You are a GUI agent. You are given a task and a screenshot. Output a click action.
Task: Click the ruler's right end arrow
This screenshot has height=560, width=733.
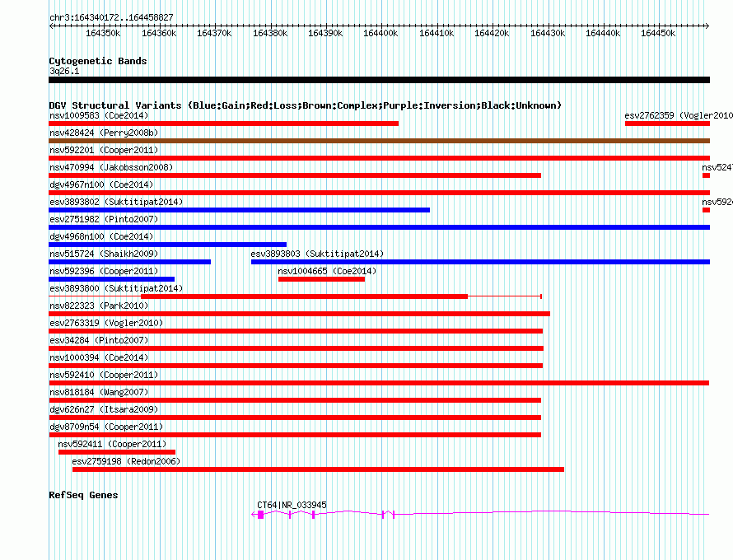point(707,26)
